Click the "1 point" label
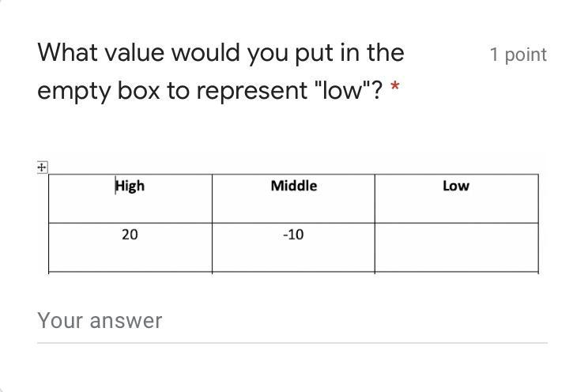This screenshot has width=573, height=392. coord(518,55)
